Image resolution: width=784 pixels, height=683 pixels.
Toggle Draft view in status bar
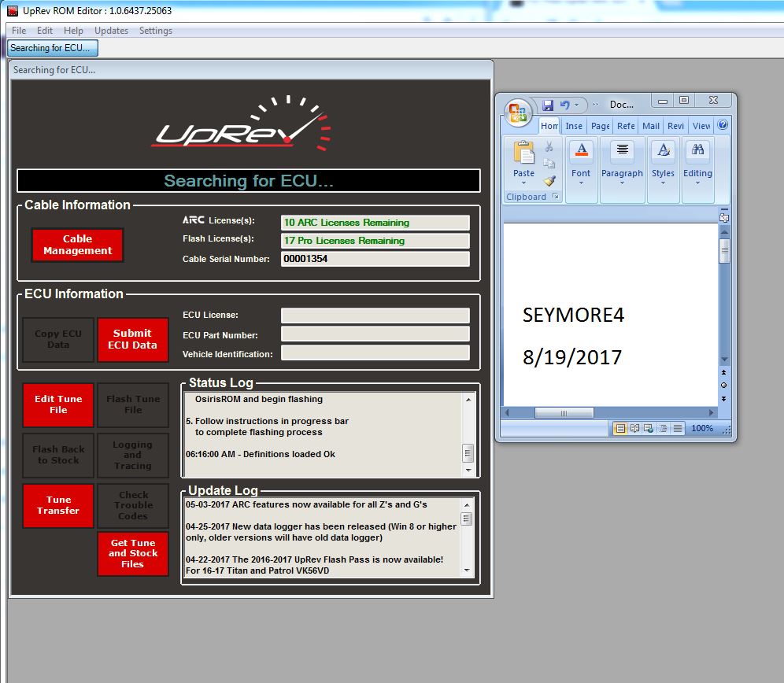[x=675, y=429]
